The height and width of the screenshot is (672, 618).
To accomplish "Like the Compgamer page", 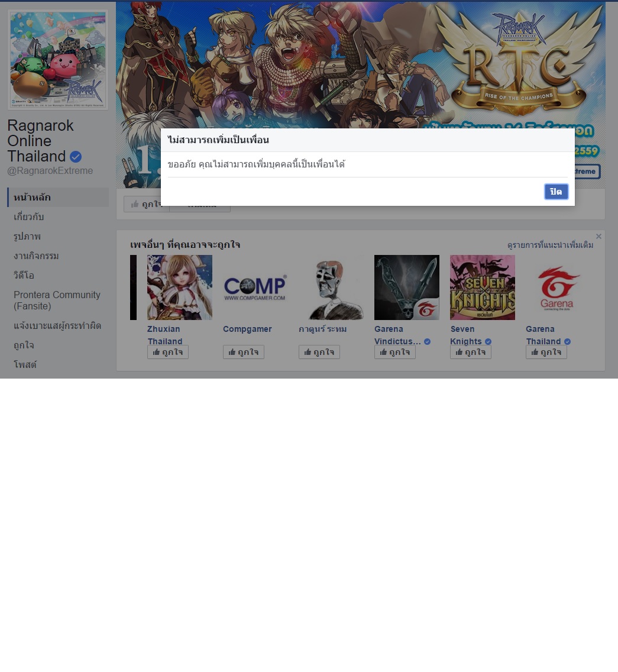I will coord(244,353).
